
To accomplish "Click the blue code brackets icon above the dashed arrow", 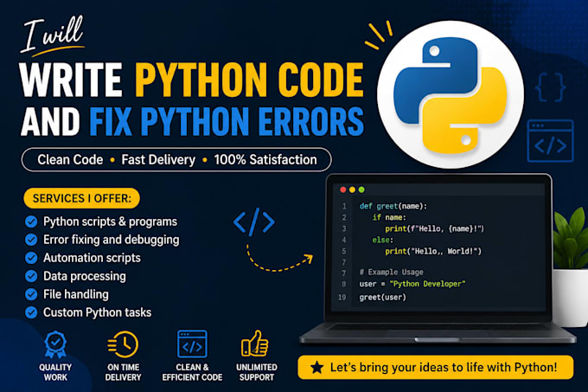I will 254,222.
